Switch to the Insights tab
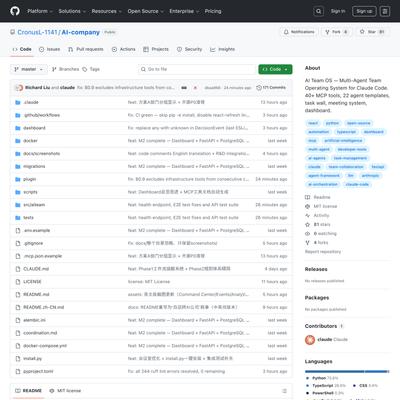This screenshot has width=400, height=400. pyautogui.click(x=222, y=49)
